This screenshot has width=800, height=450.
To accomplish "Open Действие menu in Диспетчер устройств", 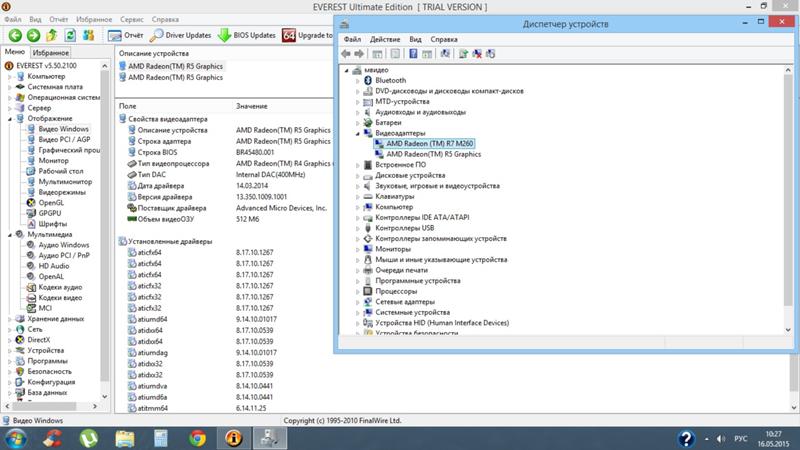I will coord(385,39).
